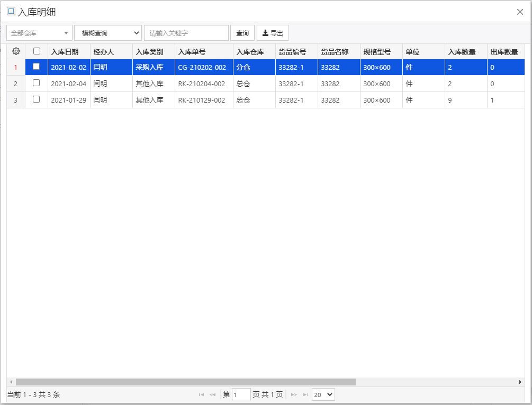Image resolution: width=532 pixels, height=405 pixels.
Task: Check the row with RK-210129-002
Action: [x=37, y=99]
